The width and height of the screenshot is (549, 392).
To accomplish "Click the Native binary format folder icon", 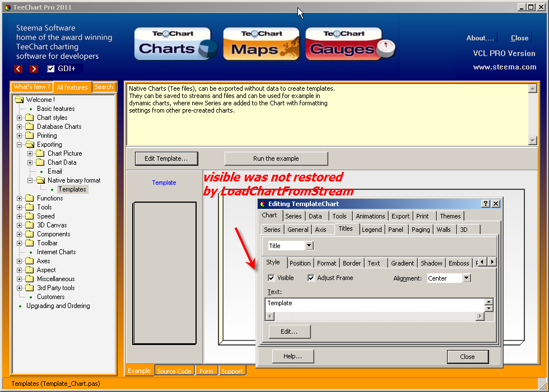I will [x=40, y=180].
